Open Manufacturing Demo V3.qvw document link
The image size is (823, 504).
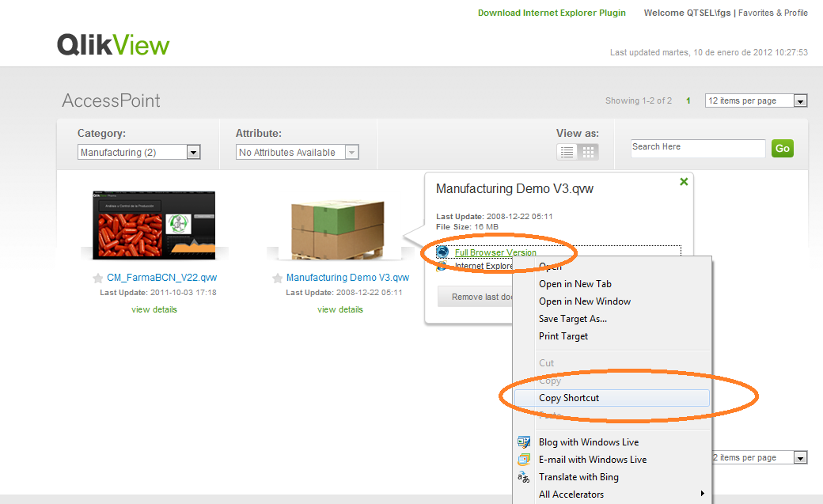[x=347, y=277]
